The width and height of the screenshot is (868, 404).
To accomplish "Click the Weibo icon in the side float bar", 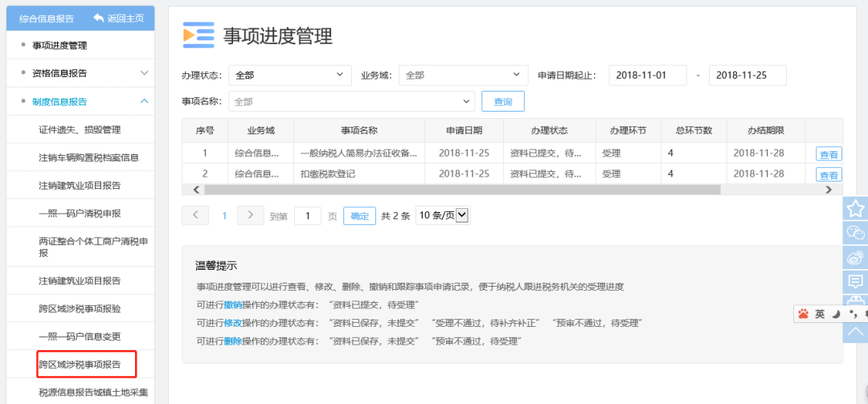I will pos(856,257).
